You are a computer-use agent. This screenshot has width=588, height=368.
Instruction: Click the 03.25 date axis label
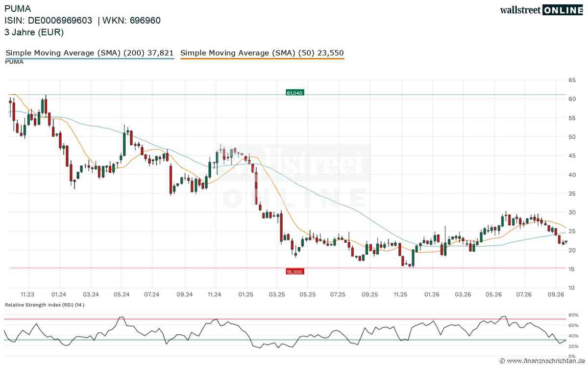(x=277, y=294)
